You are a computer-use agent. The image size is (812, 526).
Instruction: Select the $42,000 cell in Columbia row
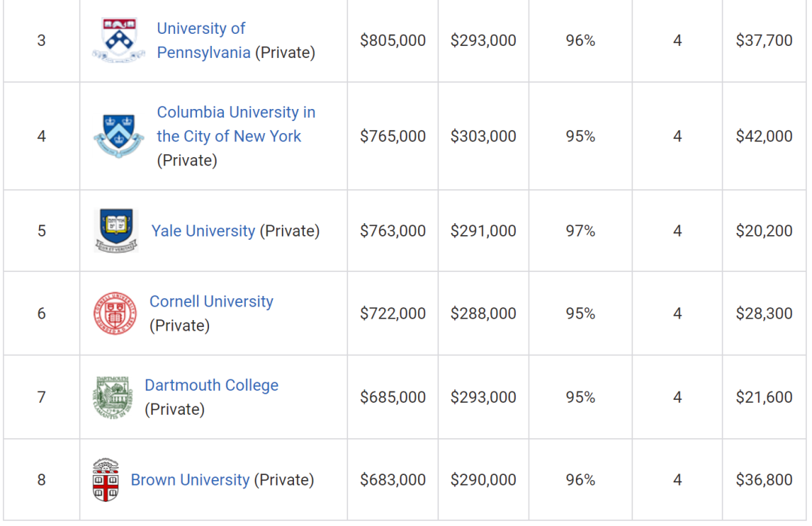764,136
